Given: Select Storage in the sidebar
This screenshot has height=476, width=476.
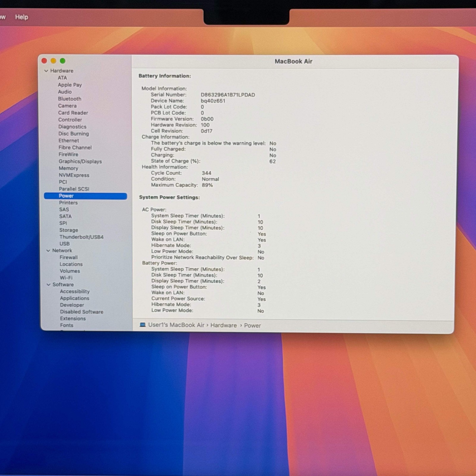Looking at the screenshot, I should coord(69,230).
